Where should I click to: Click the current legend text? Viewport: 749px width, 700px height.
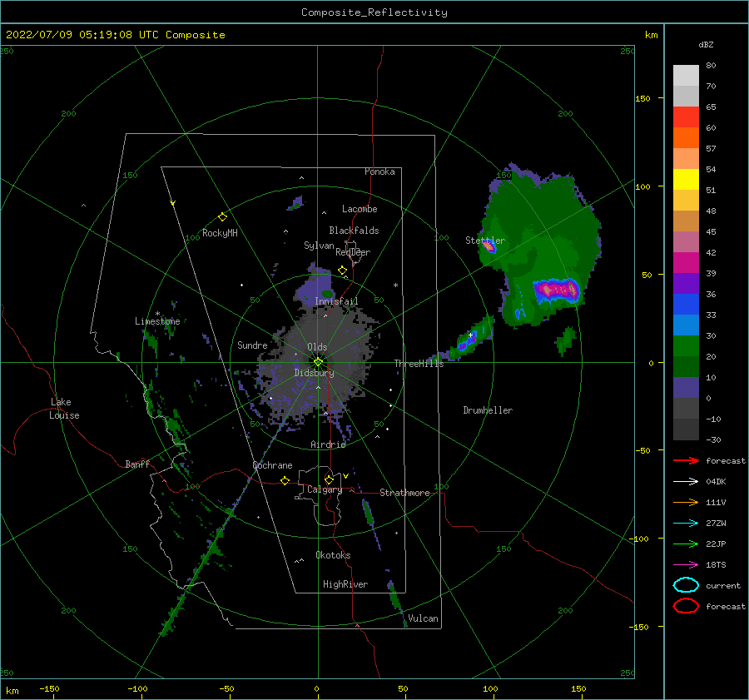pos(723,586)
